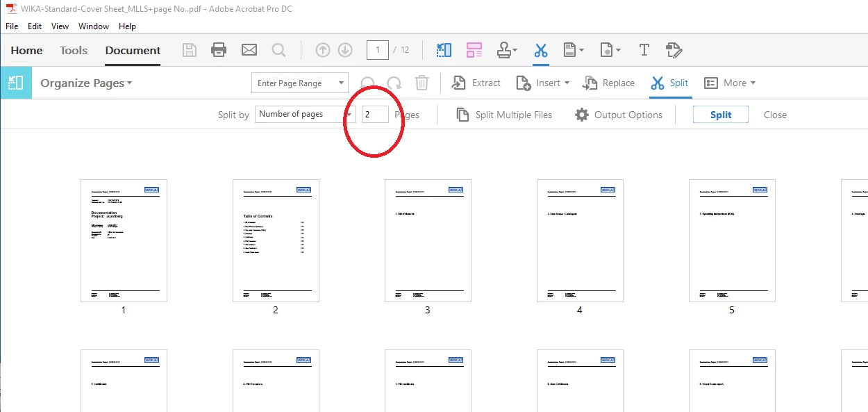Send file by email envelope icon
This screenshot has height=412, width=868.
(x=249, y=50)
